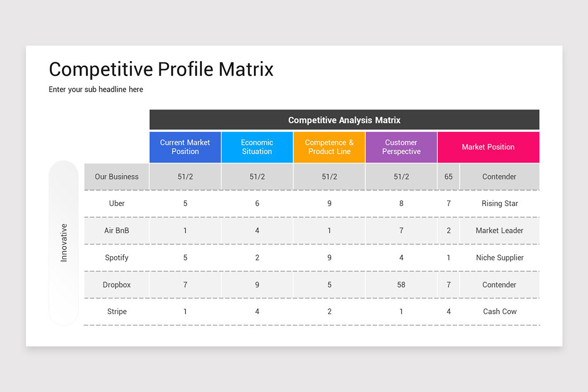The width and height of the screenshot is (588, 392).
Task: Click the score 65 for Our Business
Action: pyautogui.click(x=448, y=176)
